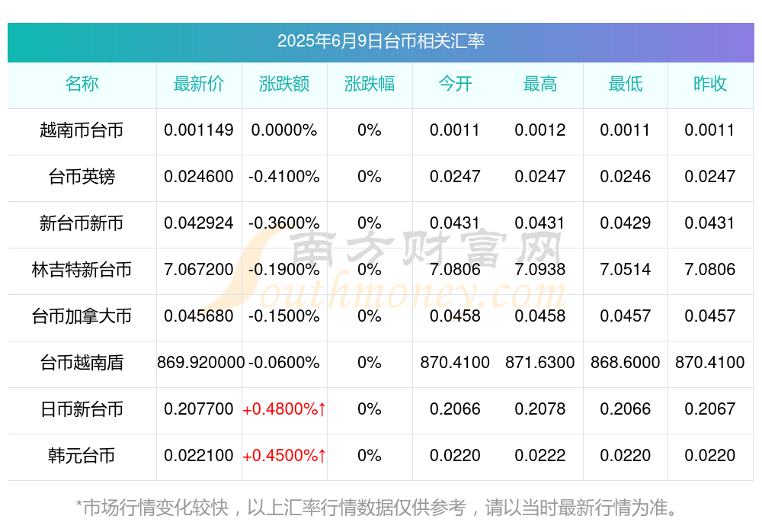This screenshot has height=532, width=762.
Task: Click the 最新价 column header
Action: (x=199, y=84)
